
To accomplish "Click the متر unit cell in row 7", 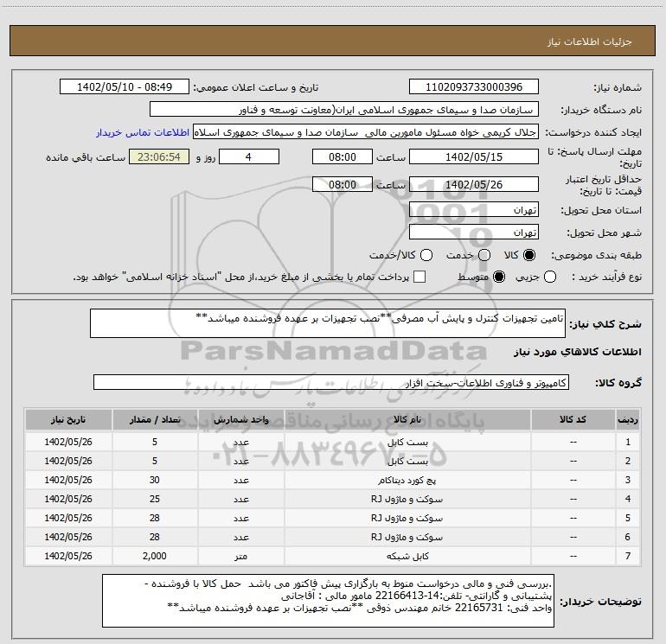I will click(240, 556).
